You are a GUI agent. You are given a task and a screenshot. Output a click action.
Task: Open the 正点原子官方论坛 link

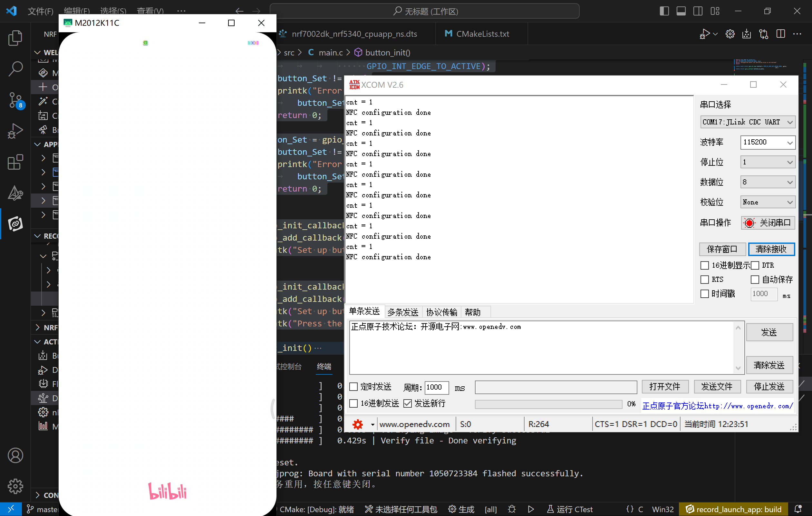tap(718, 406)
